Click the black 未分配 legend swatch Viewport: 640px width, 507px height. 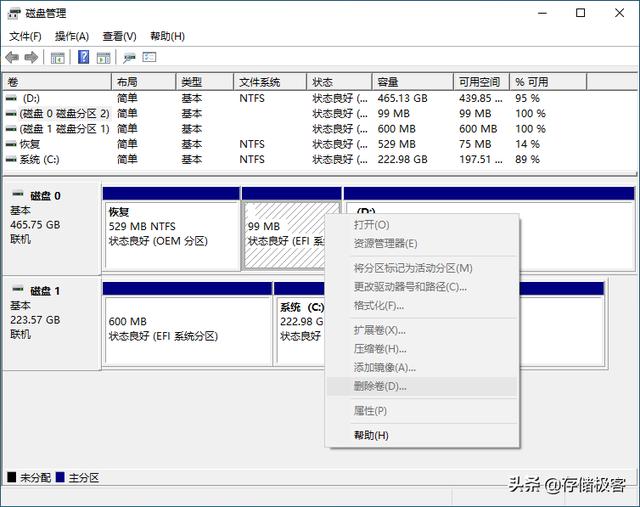pos(12,477)
